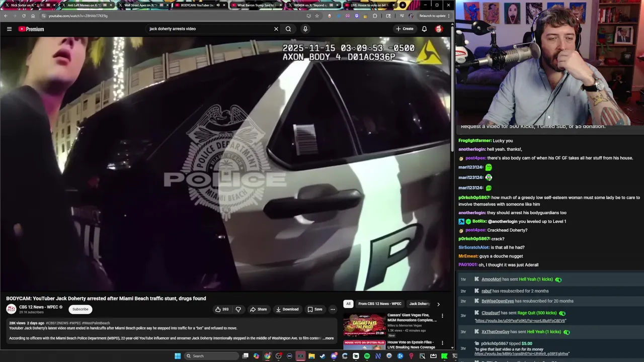Open the more actions ellipsis under video

[x=333, y=309]
